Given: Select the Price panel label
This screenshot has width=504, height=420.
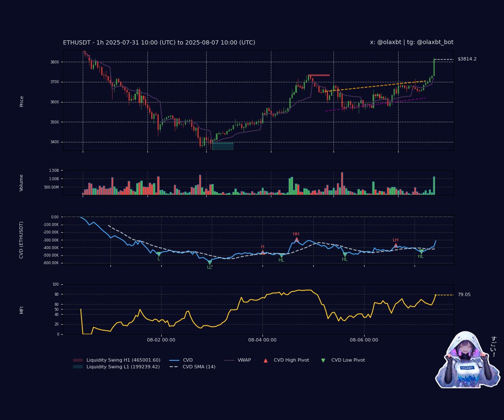Looking at the screenshot, I should coord(22,100).
